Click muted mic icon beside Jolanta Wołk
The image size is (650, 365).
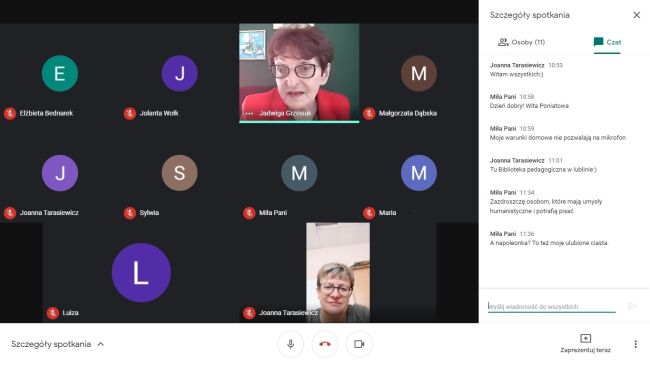(x=130, y=113)
